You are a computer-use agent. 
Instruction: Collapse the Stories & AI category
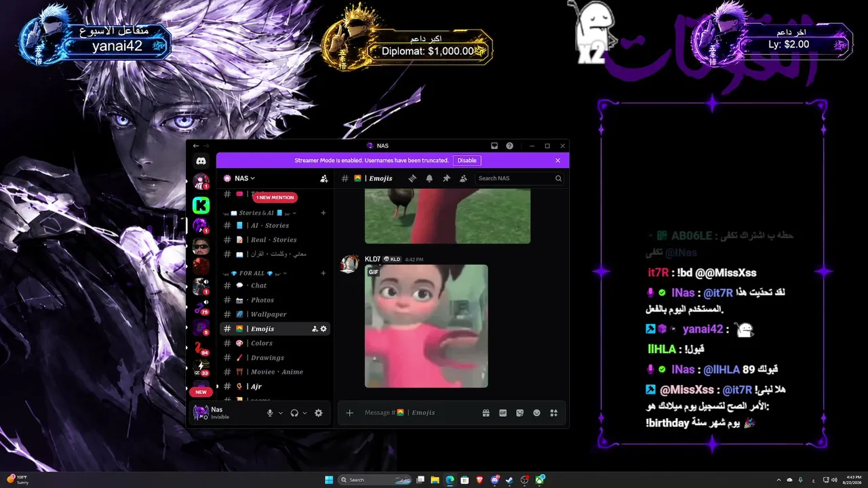click(x=260, y=213)
